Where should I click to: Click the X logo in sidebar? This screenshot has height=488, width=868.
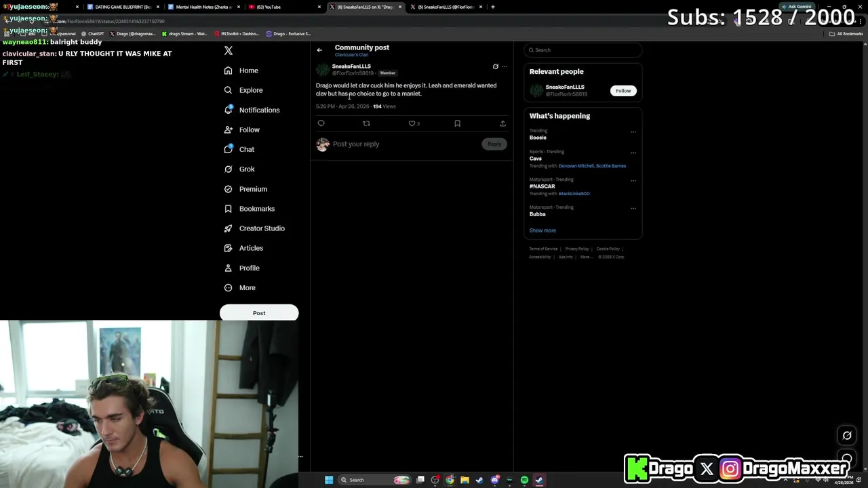(229, 51)
